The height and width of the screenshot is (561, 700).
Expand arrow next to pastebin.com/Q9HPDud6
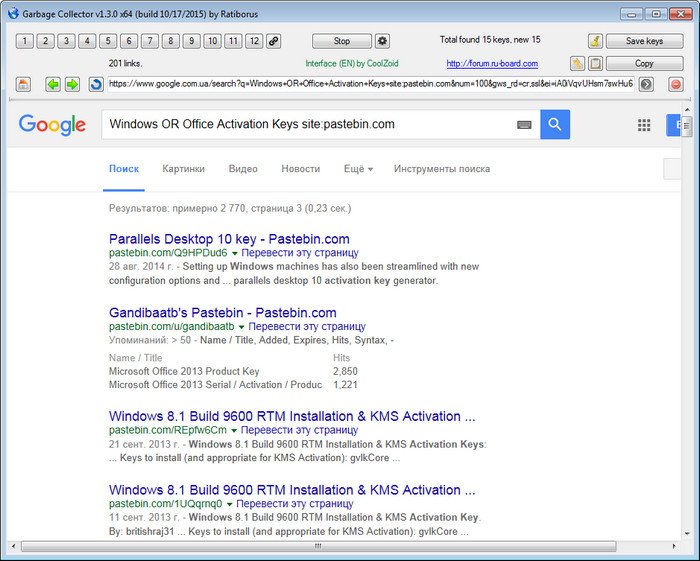(234, 253)
